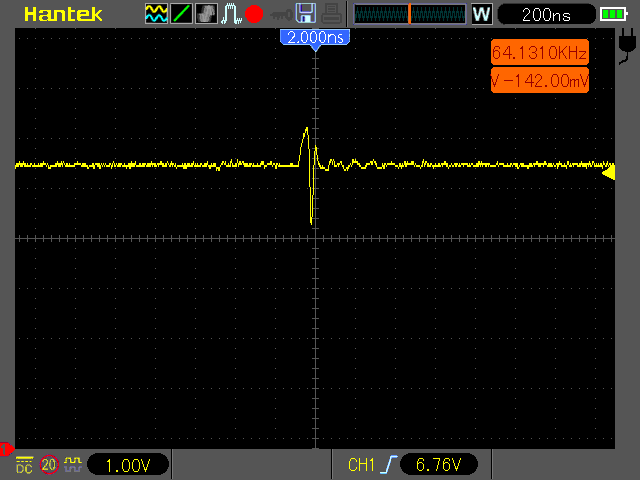Screen dimensions: 640x480
Task: Click the power plug icon
Action: pos(627,46)
